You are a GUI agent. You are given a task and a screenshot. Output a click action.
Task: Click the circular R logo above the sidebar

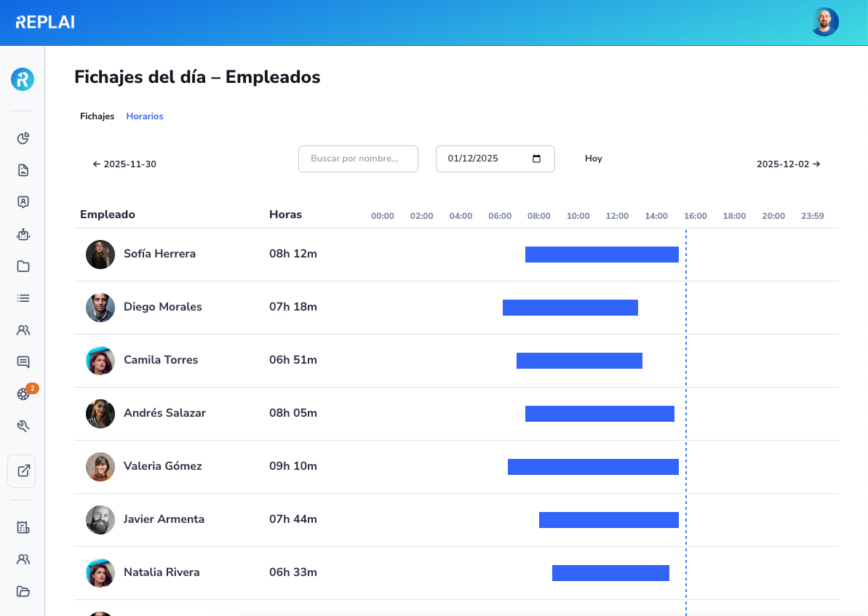pos(22,79)
